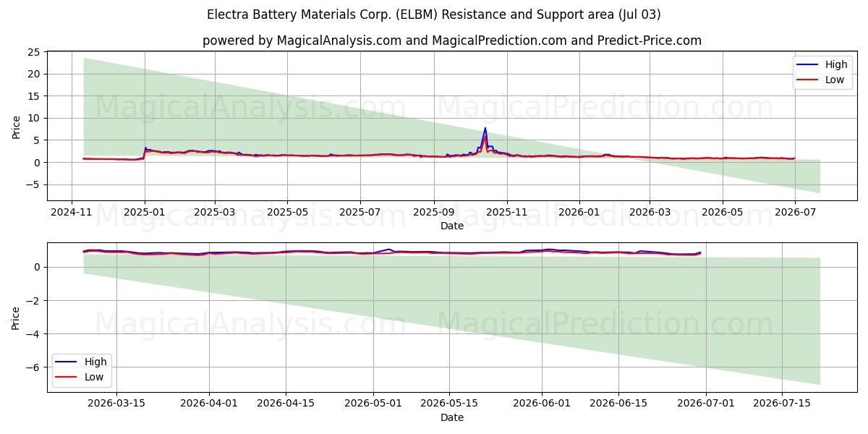Image resolution: width=868 pixels, height=434 pixels.
Task: Click the '2025-11' date tick label
Action: pos(507,211)
